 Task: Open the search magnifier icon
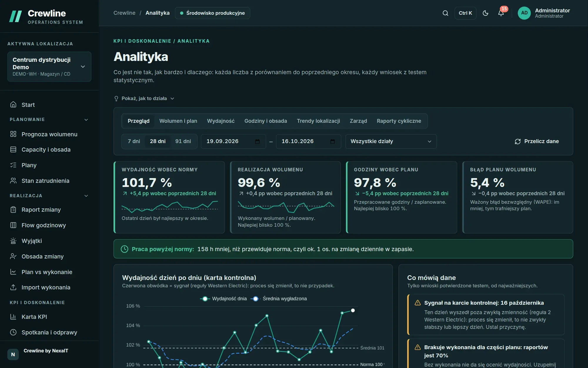pos(445,13)
